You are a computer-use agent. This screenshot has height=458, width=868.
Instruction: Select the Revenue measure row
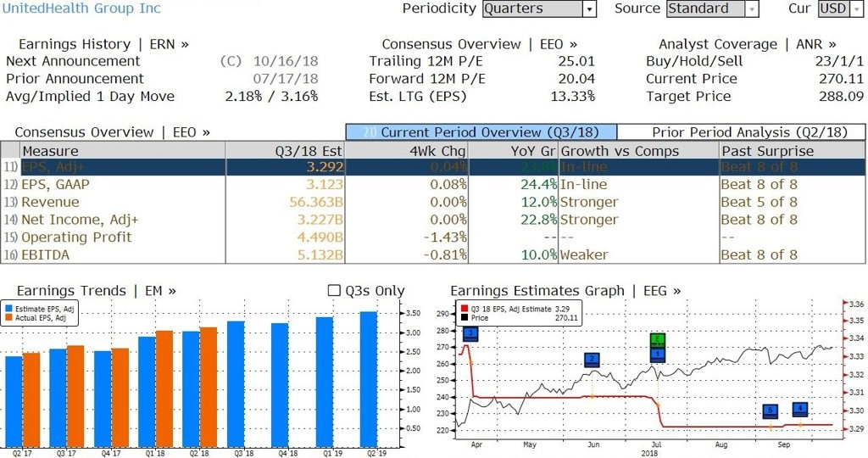433,202
